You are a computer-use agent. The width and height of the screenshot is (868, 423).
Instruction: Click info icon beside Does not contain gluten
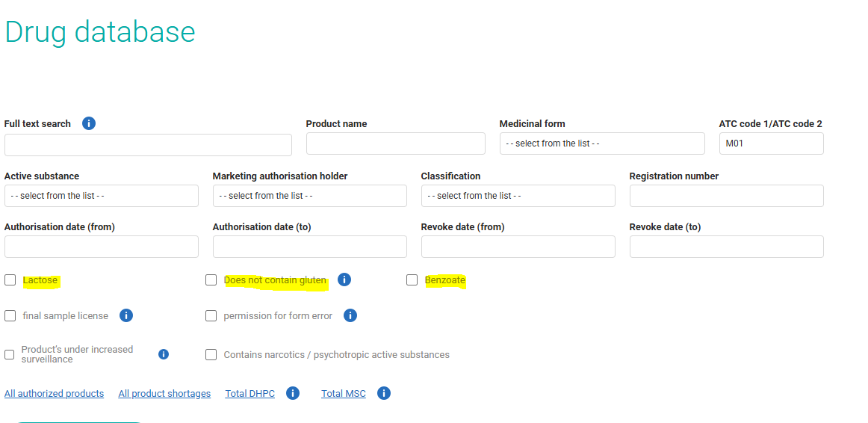pyautogui.click(x=344, y=280)
